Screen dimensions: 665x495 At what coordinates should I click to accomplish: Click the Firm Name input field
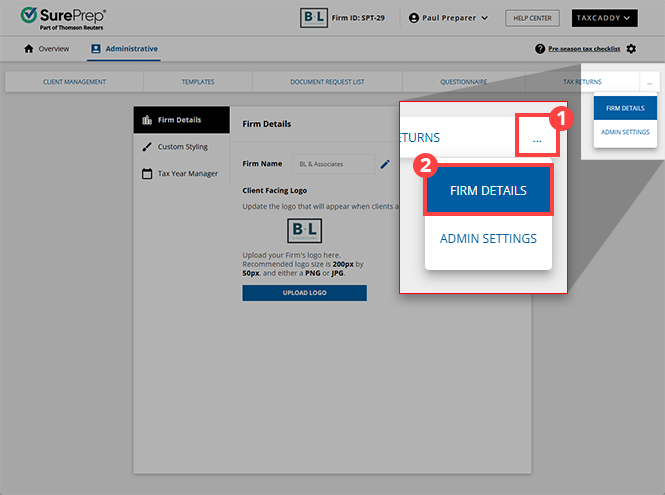(329, 163)
